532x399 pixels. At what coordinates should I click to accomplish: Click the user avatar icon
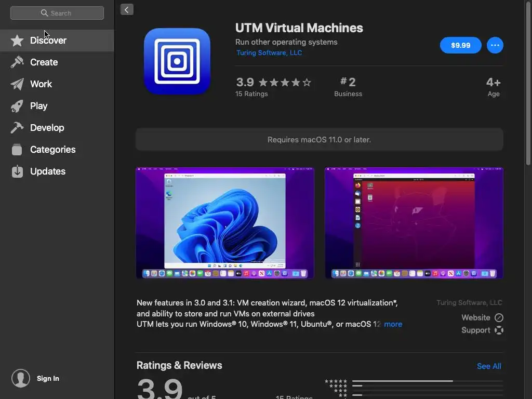click(21, 378)
